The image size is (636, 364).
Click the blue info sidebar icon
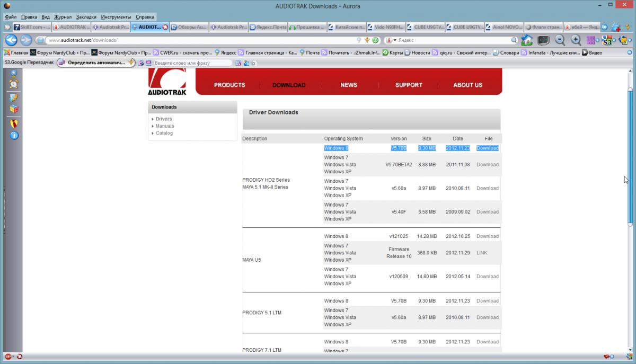(14, 136)
